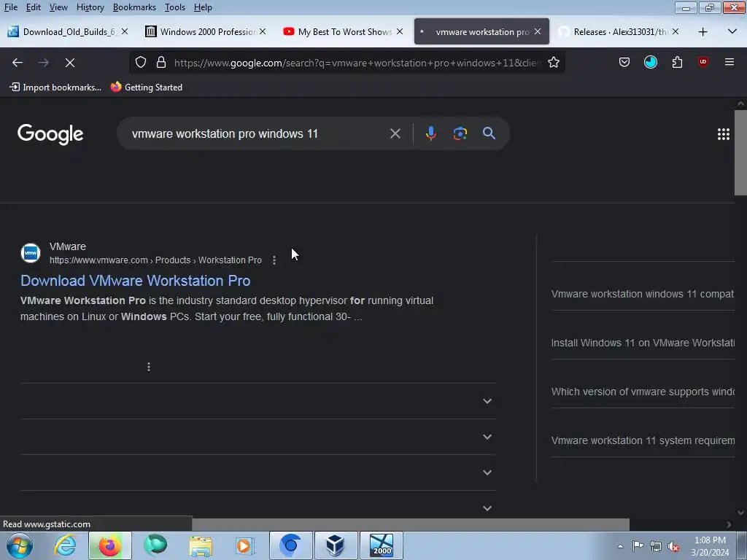The height and width of the screenshot is (560, 747).
Task: Launch Internet Explorer from the taskbar
Action: (x=65, y=545)
